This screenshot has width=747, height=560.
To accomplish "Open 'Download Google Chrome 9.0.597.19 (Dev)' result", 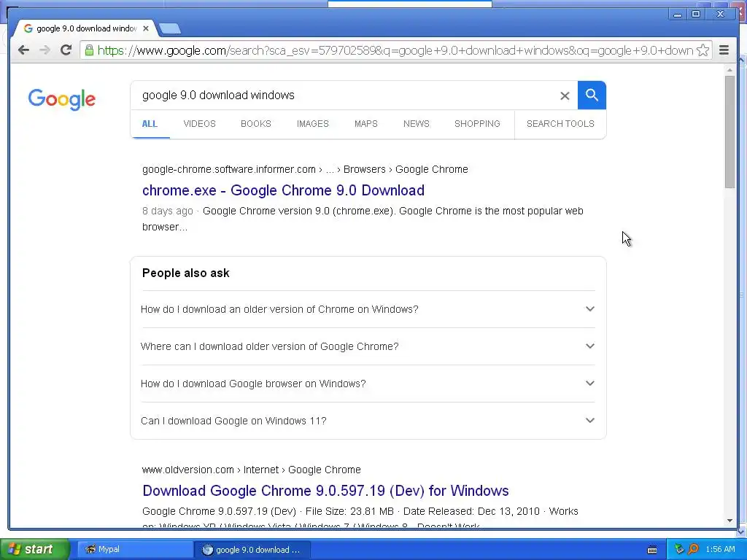I will pyautogui.click(x=325, y=491).
